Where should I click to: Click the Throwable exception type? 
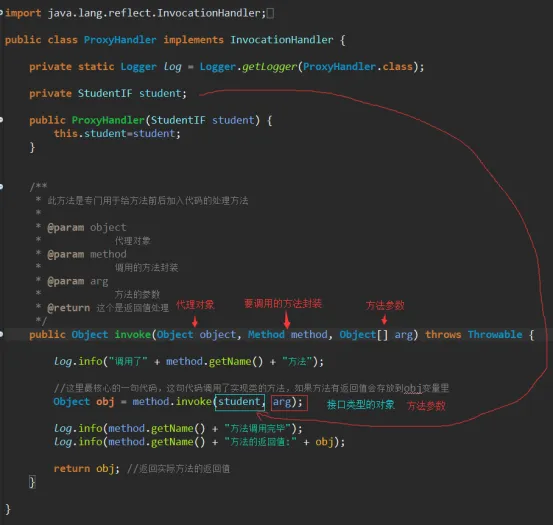495,335
